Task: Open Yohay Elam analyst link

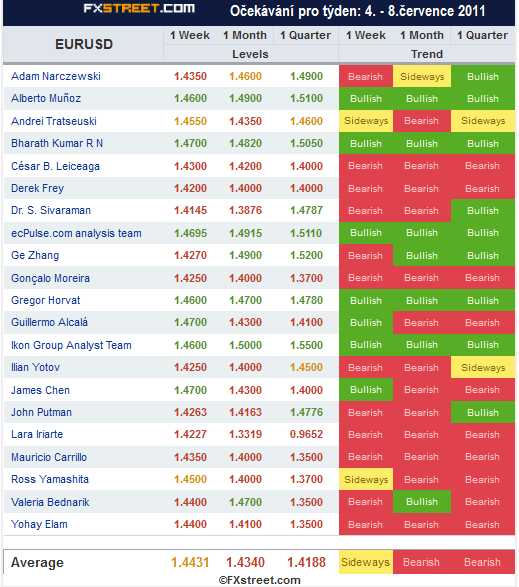Action: coord(39,524)
